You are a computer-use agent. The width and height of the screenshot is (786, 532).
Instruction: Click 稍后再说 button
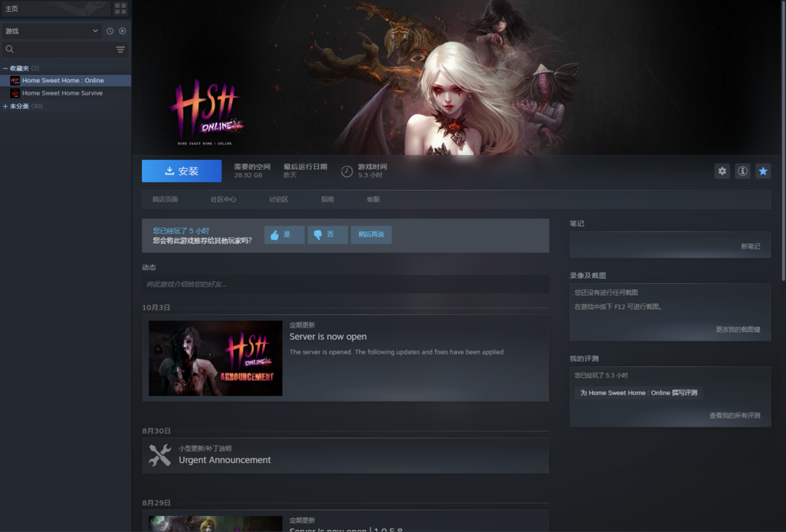click(371, 234)
